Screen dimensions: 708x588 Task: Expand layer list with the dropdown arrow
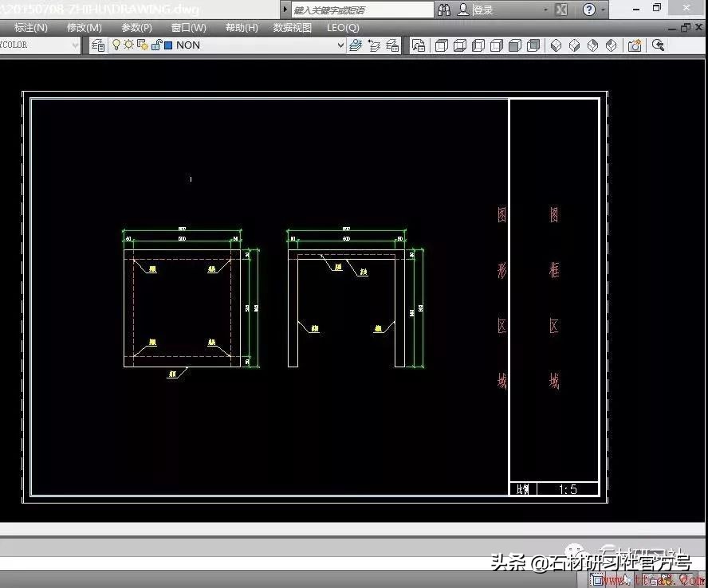341,45
